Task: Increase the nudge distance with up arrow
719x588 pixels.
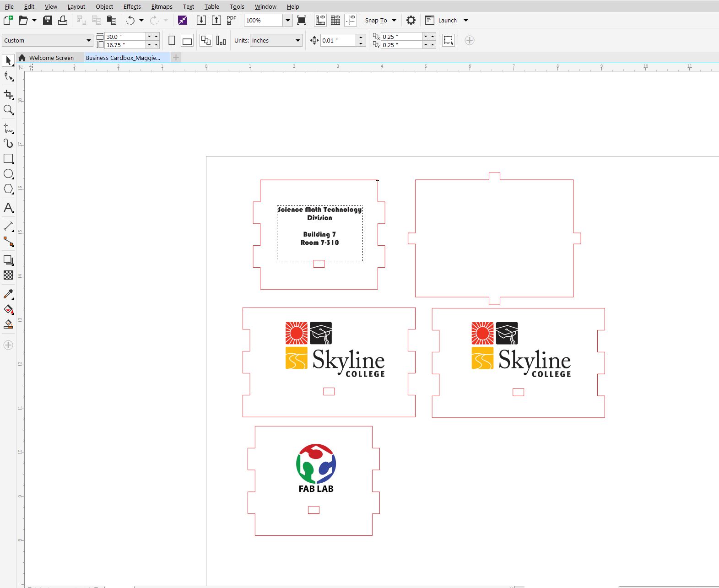Action: tap(361, 37)
